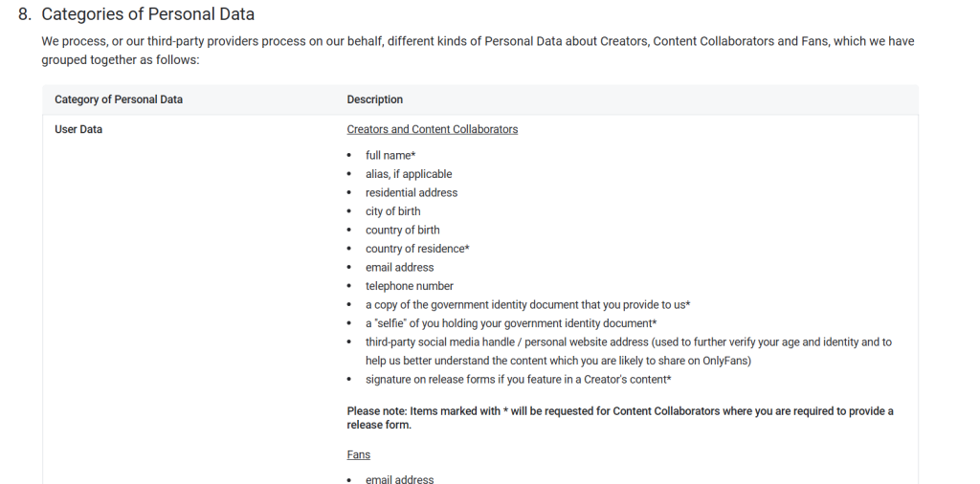Image resolution: width=980 pixels, height=484 pixels.
Task: Click "email address" in the Creators list
Action: click(x=399, y=267)
